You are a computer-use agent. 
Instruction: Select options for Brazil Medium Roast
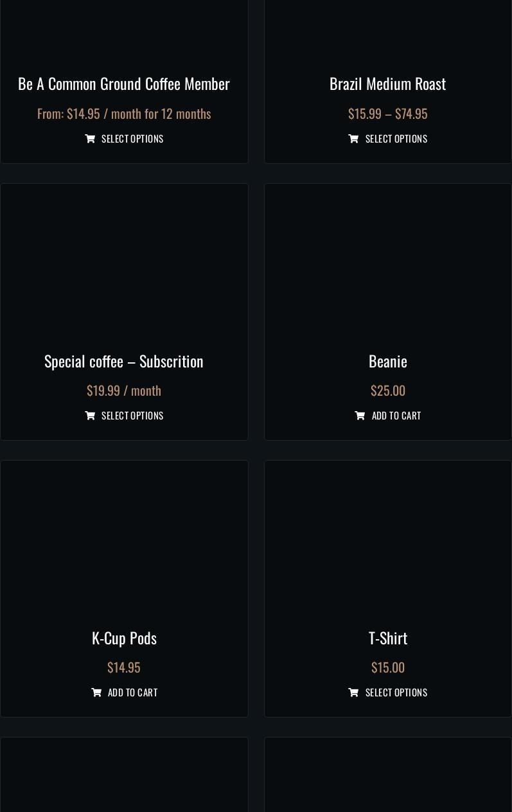(396, 139)
